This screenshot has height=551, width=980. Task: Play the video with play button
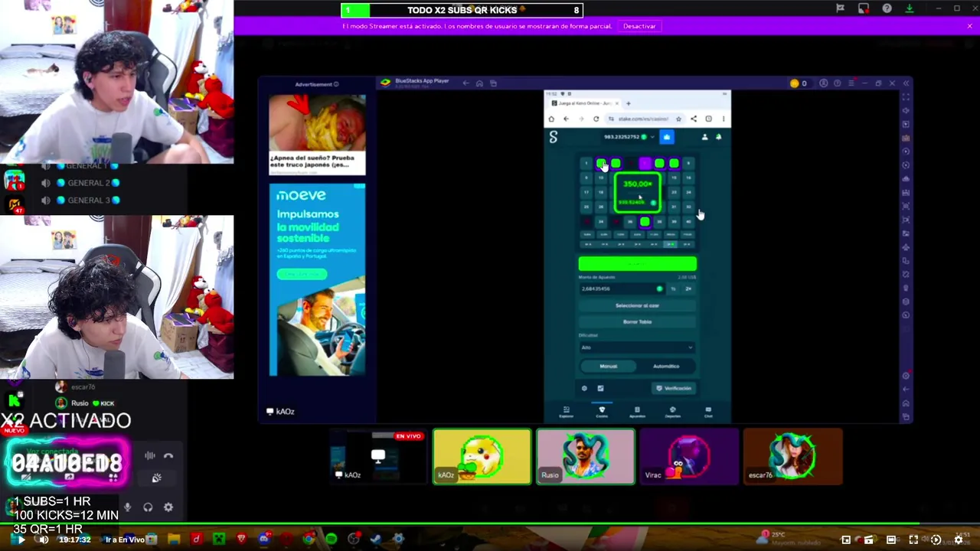[x=21, y=540]
